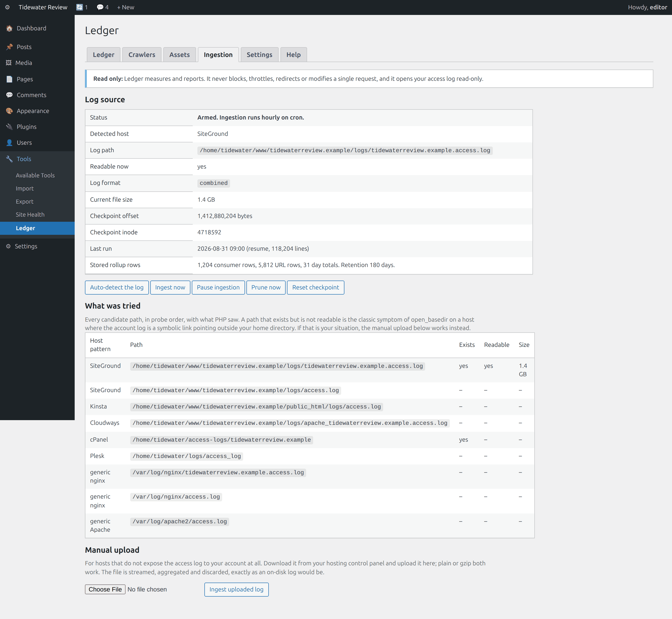Click the Log path value in Log source
The height and width of the screenshot is (619, 672).
[x=345, y=150]
